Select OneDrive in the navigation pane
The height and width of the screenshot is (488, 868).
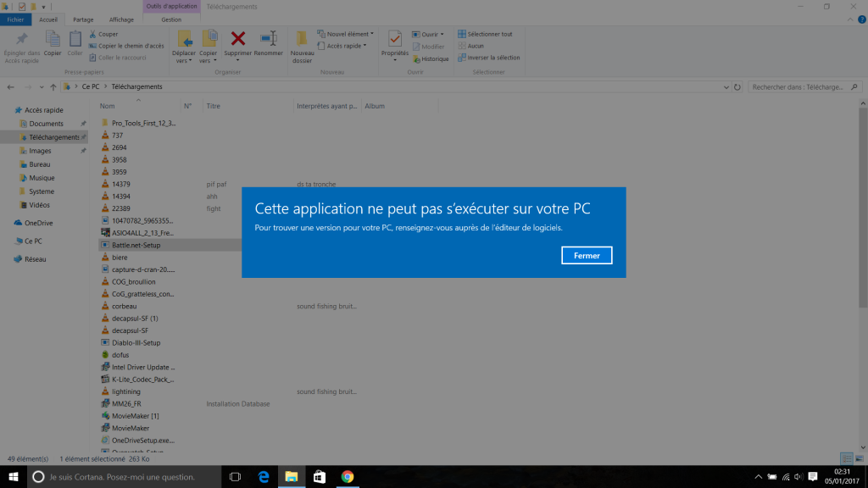(38, 223)
